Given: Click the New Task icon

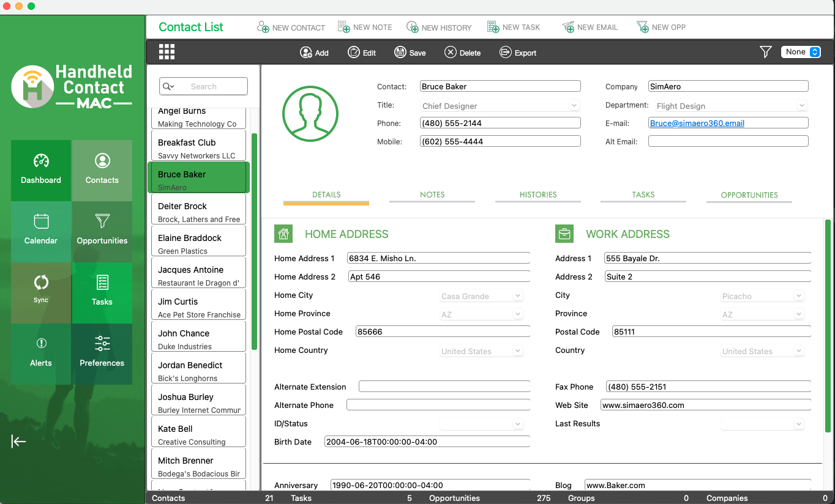Looking at the screenshot, I should click(493, 27).
